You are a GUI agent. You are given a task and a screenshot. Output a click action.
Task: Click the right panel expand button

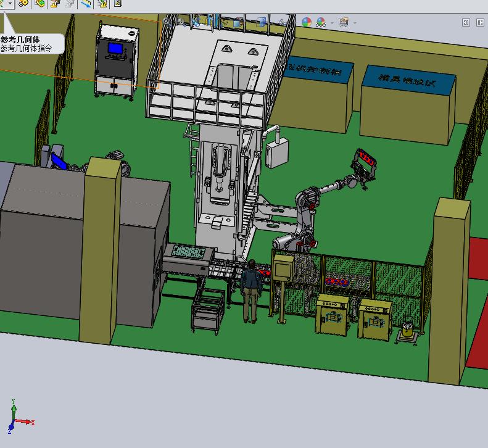(x=480, y=22)
